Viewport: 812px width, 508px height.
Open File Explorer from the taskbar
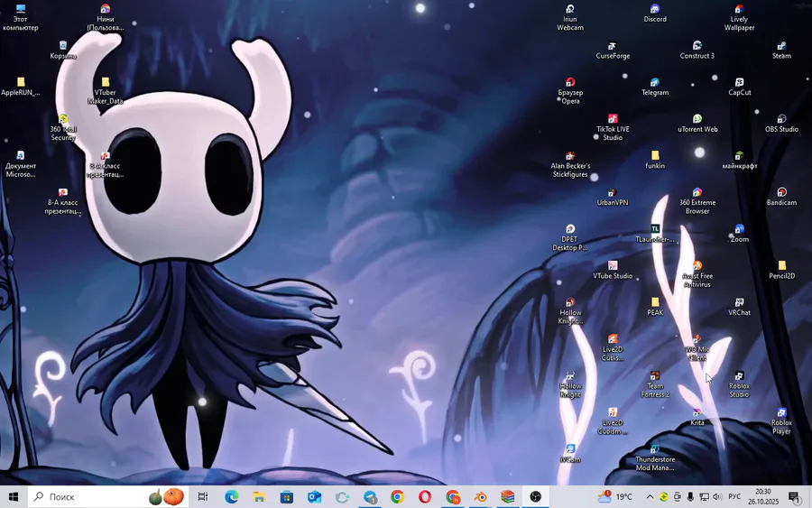click(x=259, y=497)
